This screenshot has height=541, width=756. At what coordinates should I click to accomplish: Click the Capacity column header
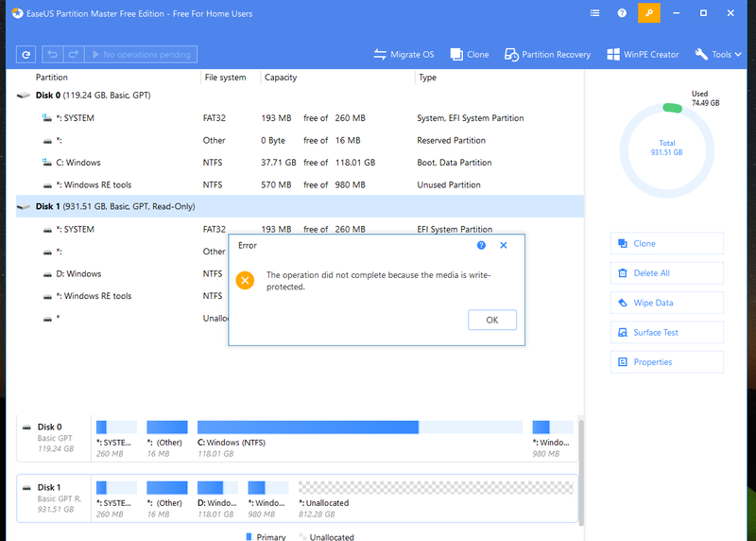coord(281,78)
